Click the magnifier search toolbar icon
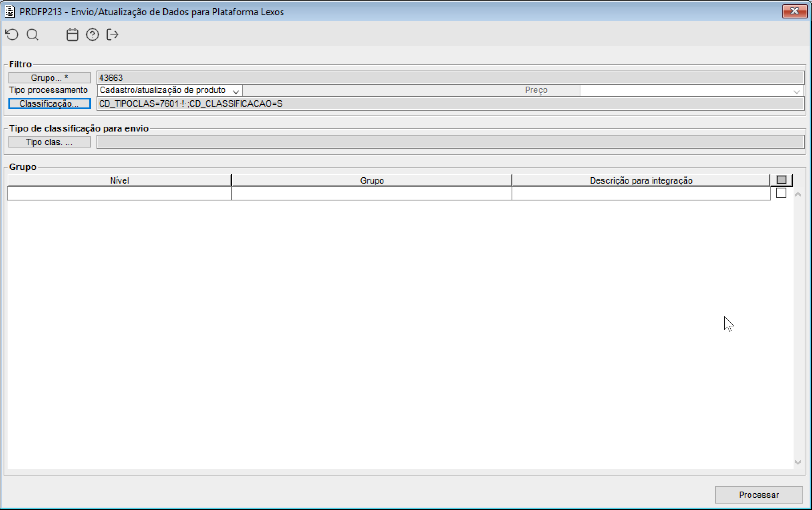Viewport: 812px width, 510px height. 32,35
